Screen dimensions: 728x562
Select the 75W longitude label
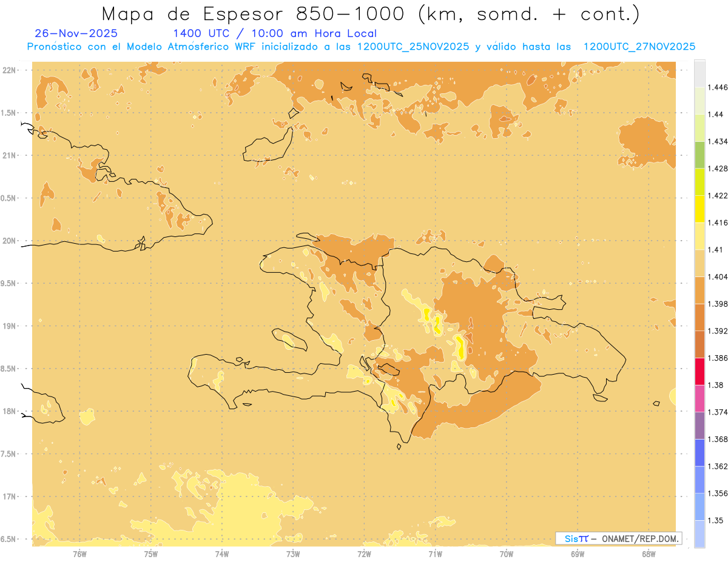(151, 554)
